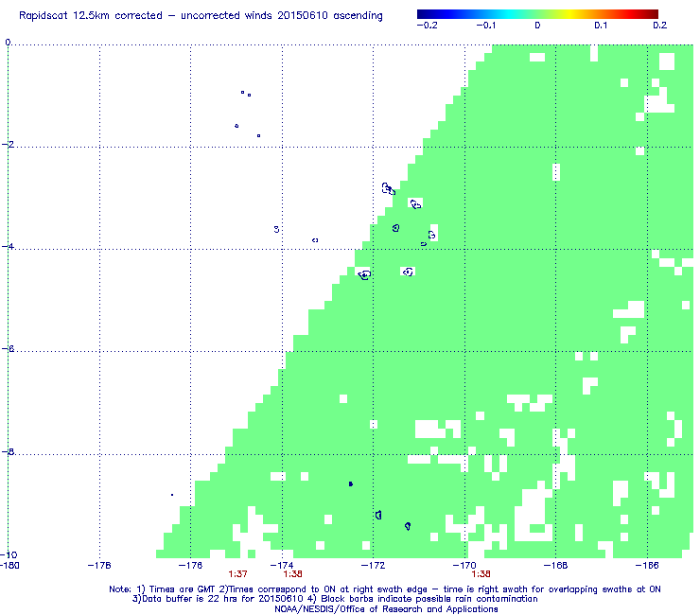Click the note line beginning 'Note: 1) Times are GMT'
Image resolution: width=700 pixels, height=615 pixels.
[x=385, y=589]
